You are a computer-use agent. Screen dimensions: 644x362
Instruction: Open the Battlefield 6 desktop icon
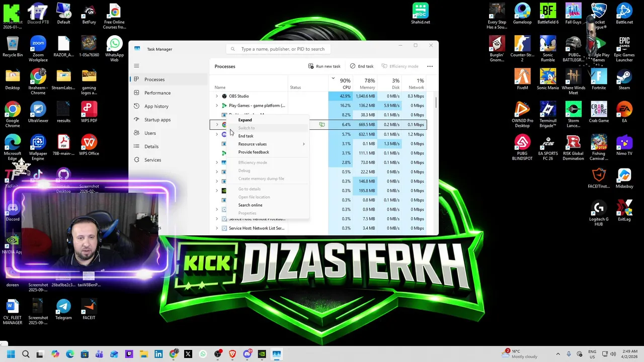coord(548,14)
